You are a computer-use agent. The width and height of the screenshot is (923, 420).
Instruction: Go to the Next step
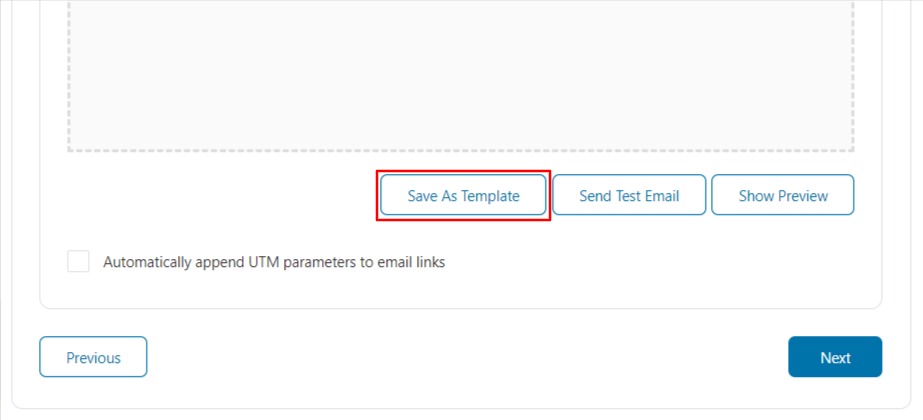(835, 357)
